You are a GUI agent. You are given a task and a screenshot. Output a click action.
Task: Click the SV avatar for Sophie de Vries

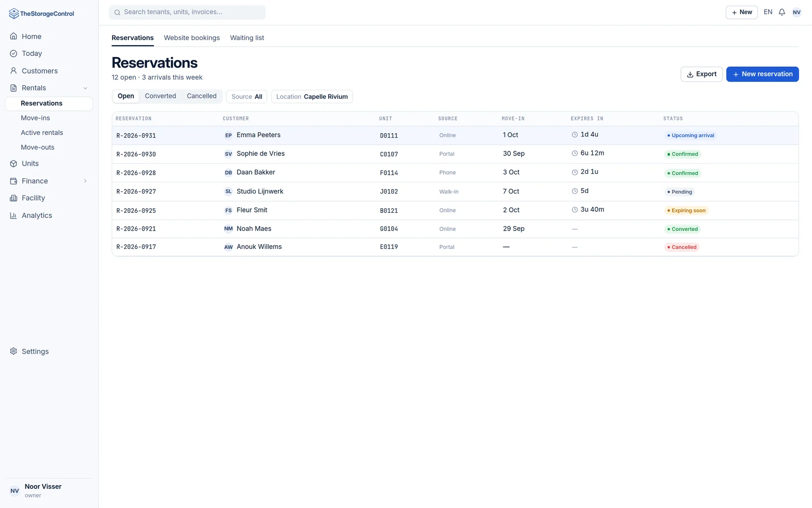coord(228,154)
